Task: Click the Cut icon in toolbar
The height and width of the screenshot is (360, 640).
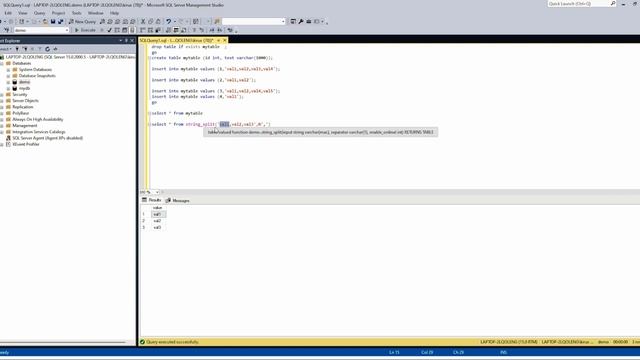Action: (x=143, y=21)
